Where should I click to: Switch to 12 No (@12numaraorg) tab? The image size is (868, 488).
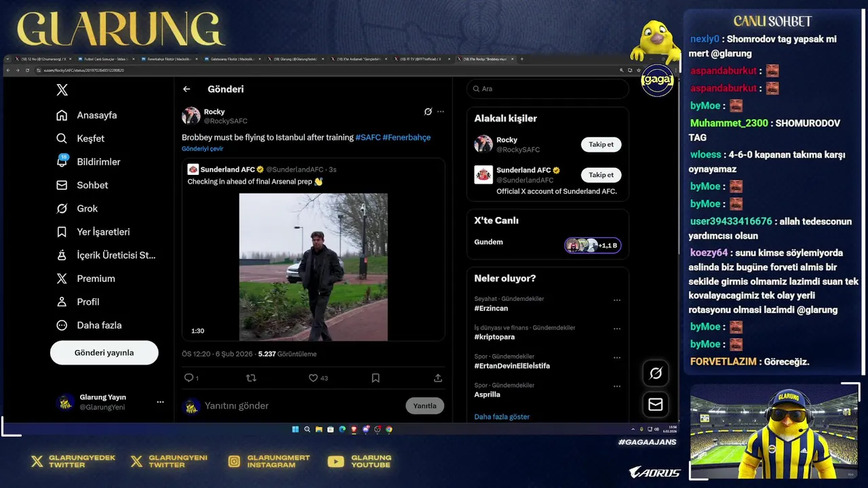[x=43, y=60]
